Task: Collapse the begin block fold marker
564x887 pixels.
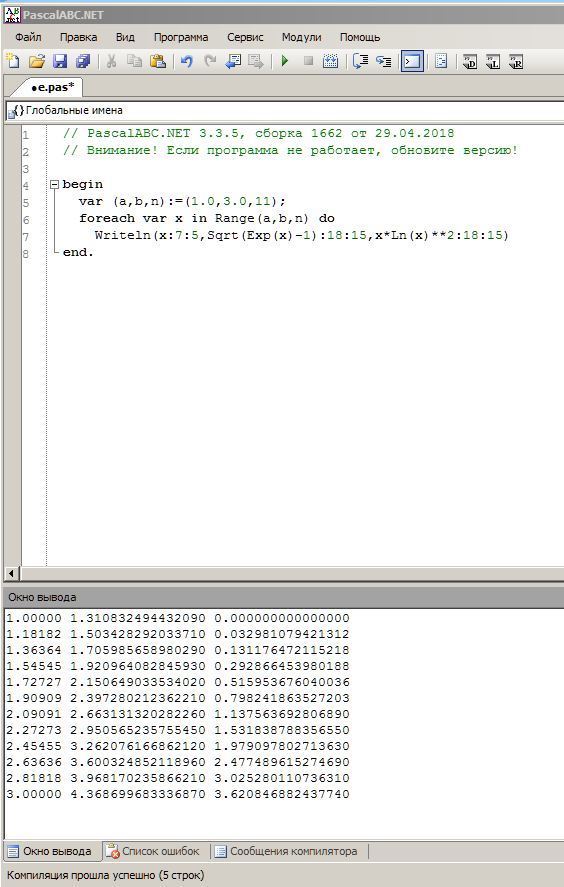Action: (x=54, y=184)
